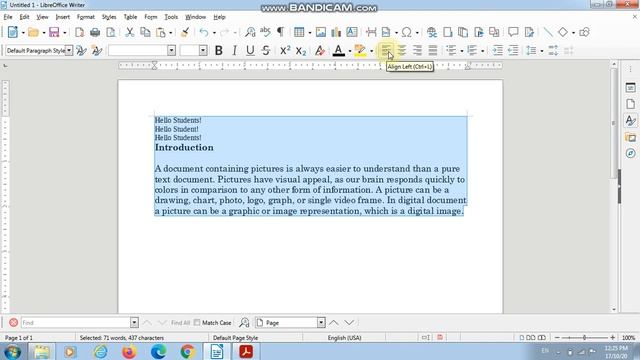Toggle Italic formatting
This screenshot has width=640, height=360.
[234, 50]
